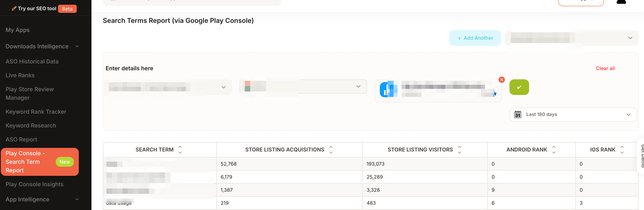Click the rocket icon by SEO tool
Screen dimensions: 644x210
pos(14,8)
